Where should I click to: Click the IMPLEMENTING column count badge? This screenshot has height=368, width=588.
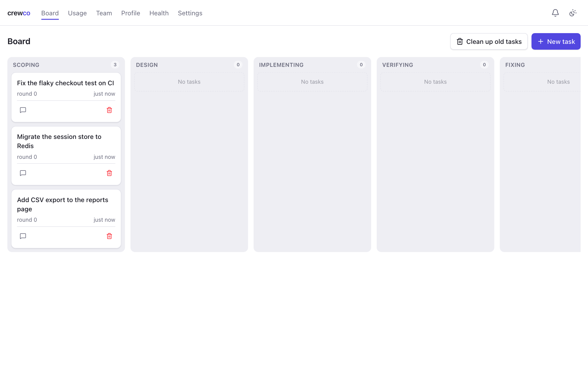click(361, 65)
